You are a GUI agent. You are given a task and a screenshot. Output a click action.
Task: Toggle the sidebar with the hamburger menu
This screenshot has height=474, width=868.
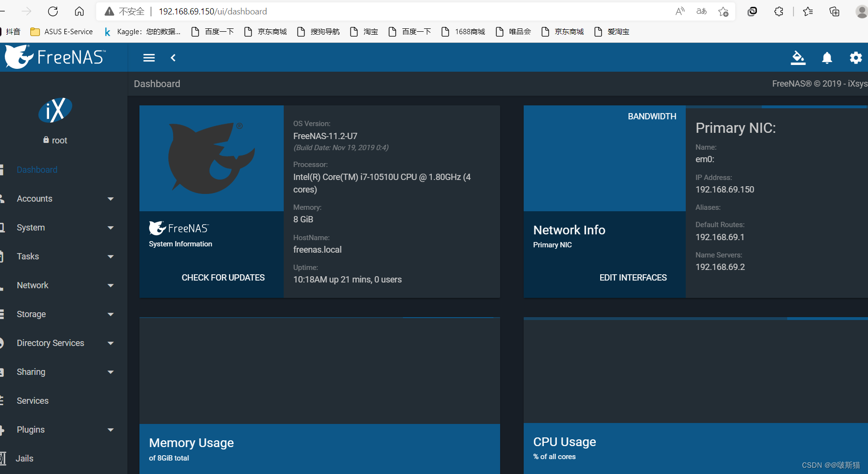tap(149, 58)
